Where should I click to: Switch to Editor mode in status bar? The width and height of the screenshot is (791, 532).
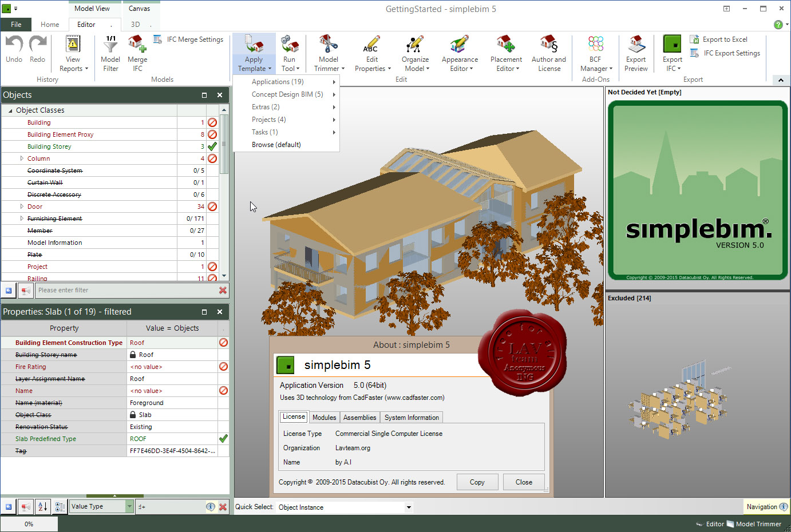tap(710, 524)
